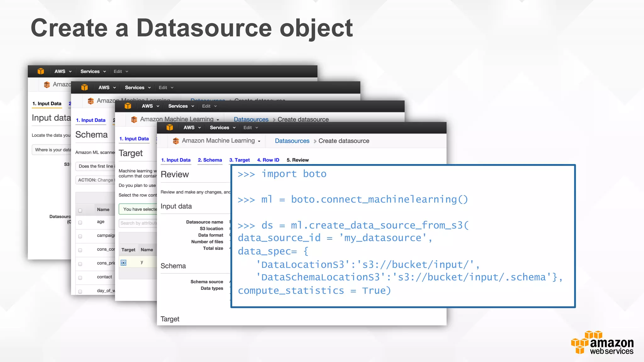Click the import boto code line
Screen dimensions: 644x362
[x=282, y=174]
